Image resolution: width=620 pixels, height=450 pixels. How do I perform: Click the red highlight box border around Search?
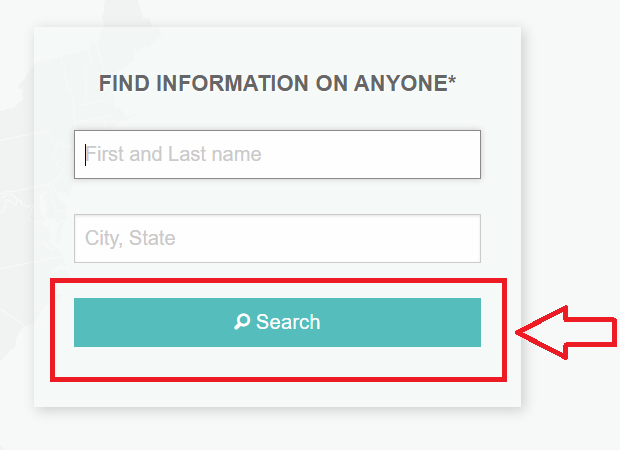point(278,281)
